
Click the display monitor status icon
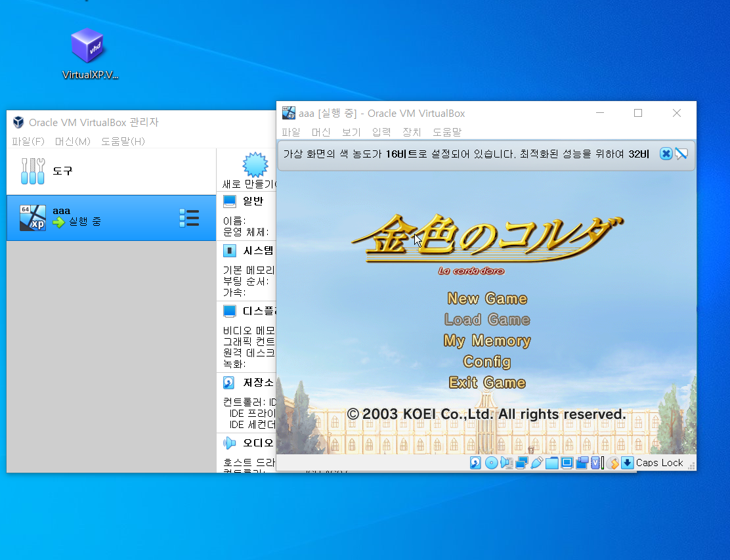(x=567, y=463)
